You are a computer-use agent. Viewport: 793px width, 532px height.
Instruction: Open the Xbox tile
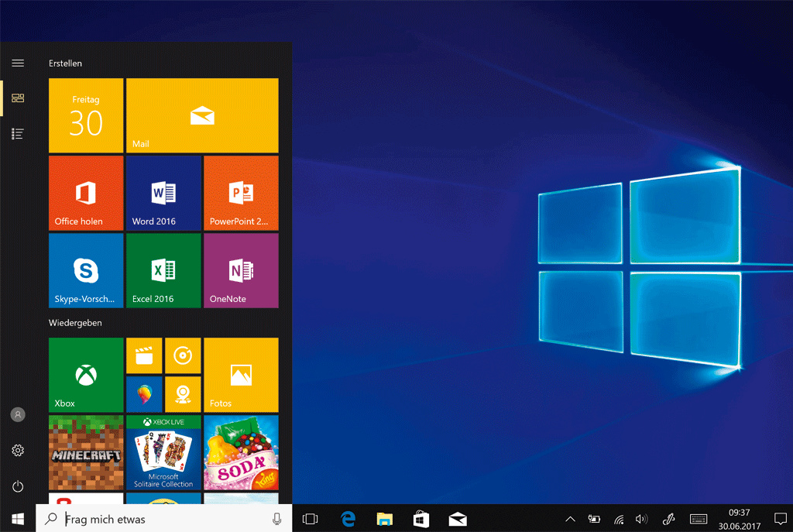pyautogui.click(x=86, y=375)
